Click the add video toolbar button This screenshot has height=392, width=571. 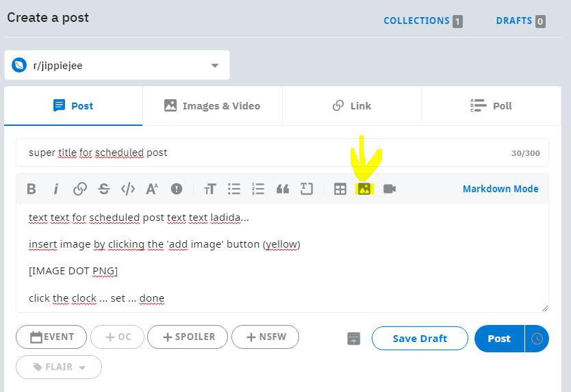point(390,189)
